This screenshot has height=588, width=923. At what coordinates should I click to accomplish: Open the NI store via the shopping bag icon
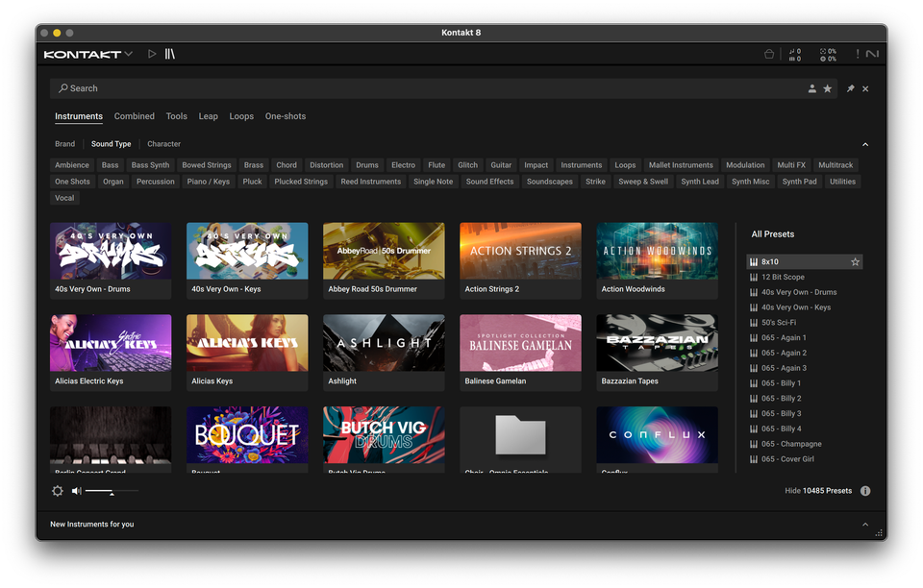pyautogui.click(x=769, y=54)
